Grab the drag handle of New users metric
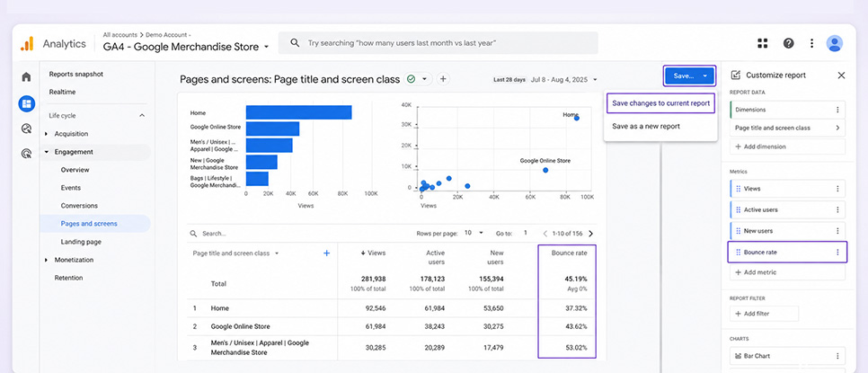This screenshot has width=868, height=373. tap(738, 231)
